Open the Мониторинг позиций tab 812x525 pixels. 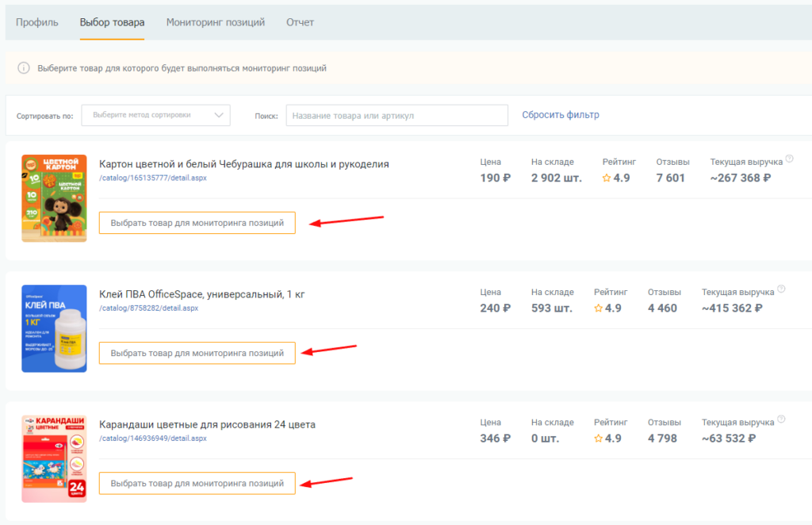coord(215,22)
